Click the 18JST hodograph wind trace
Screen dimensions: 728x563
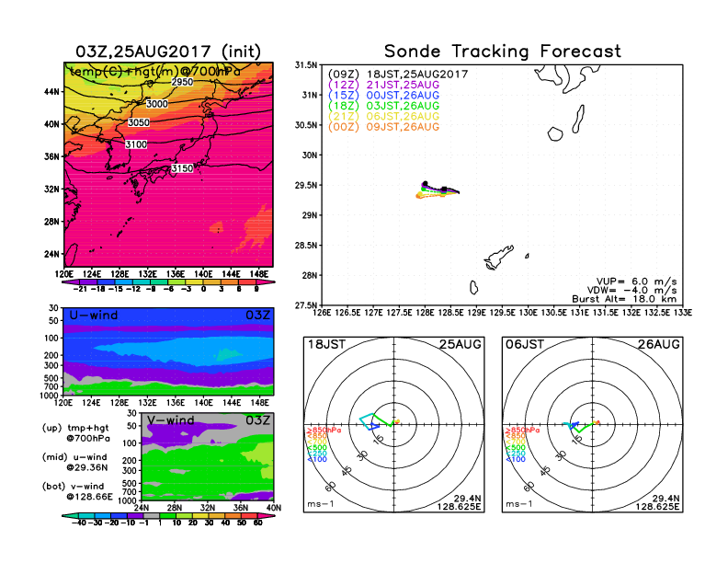pos(380,420)
